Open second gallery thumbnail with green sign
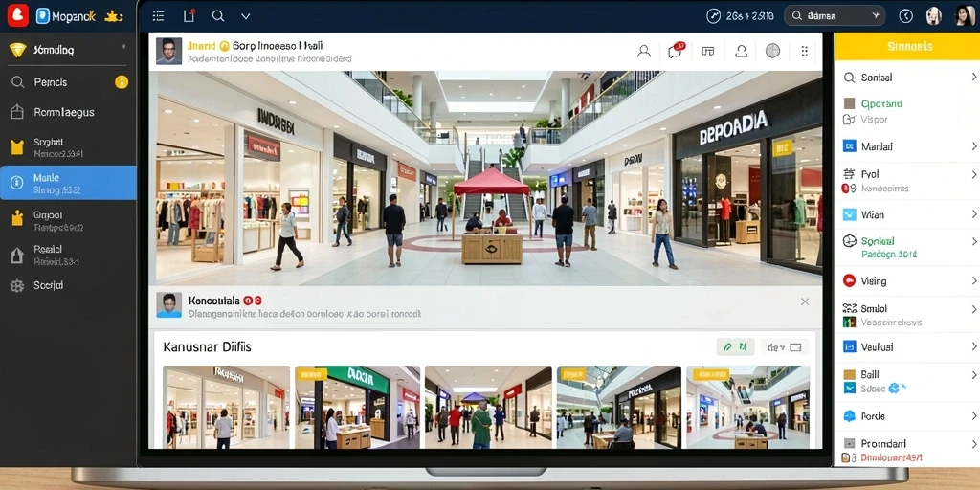The height and width of the screenshot is (490, 980). [x=358, y=407]
